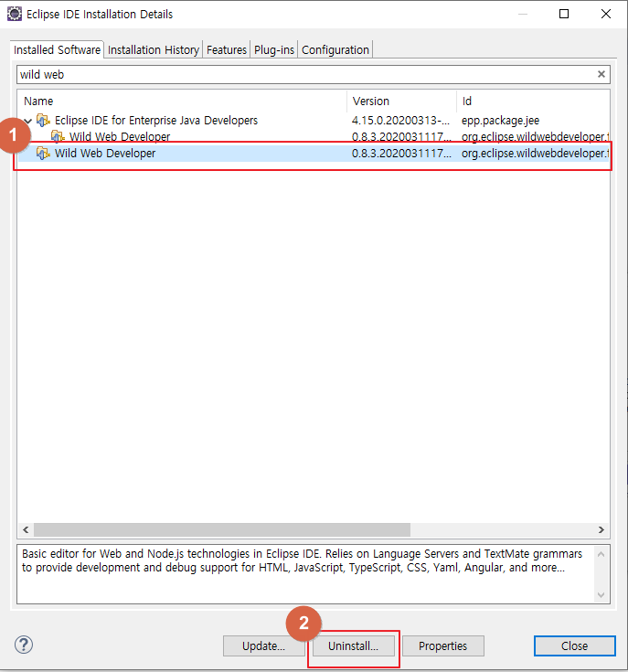Click the horizontal scrollbar thumb of the list
Image resolution: width=628 pixels, height=672 pixels.
(222, 529)
